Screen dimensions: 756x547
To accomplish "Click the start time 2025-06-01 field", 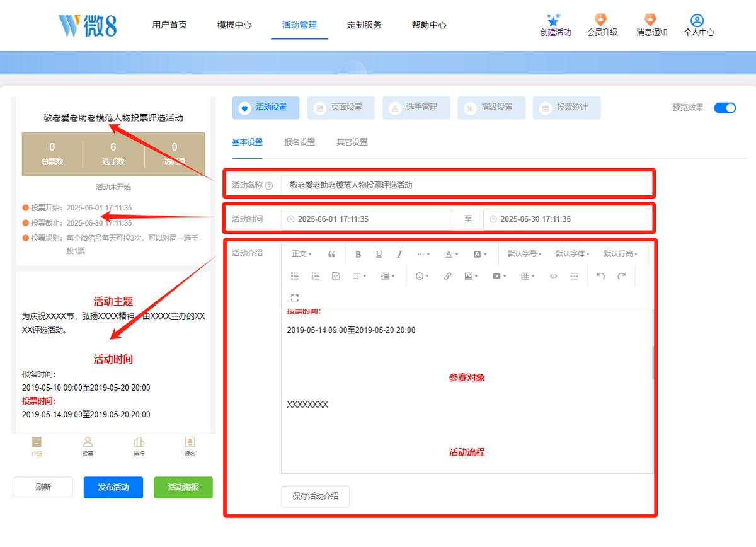I will 367,219.
